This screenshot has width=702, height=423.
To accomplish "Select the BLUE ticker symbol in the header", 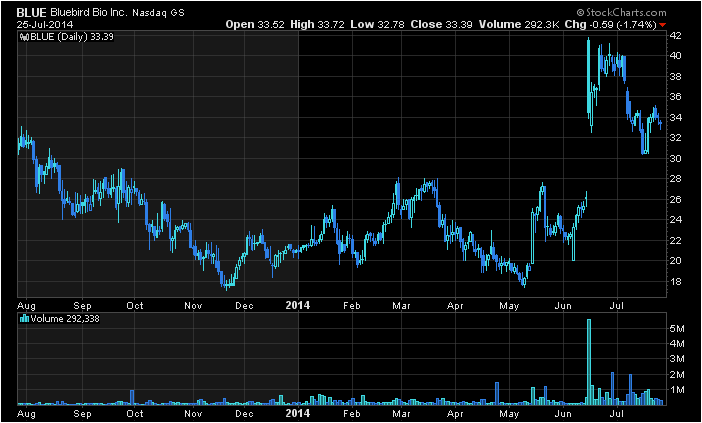I will click(x=32, y=13).
